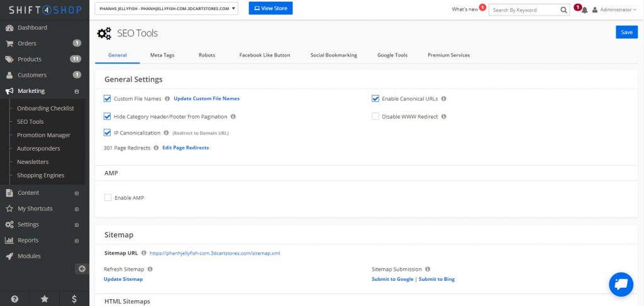Screen dimensions: 644x306
Task: Click the star favorites icon in sidebar footer
Action: click(45, 299)
